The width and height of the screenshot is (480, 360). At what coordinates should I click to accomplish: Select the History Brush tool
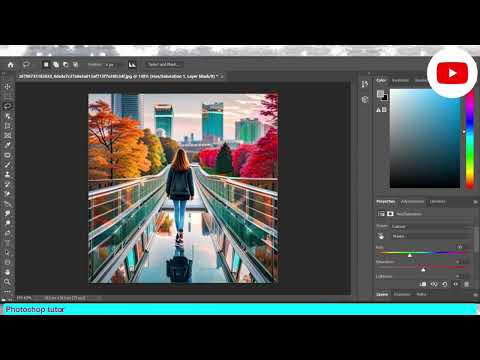[x=7, y=184]
